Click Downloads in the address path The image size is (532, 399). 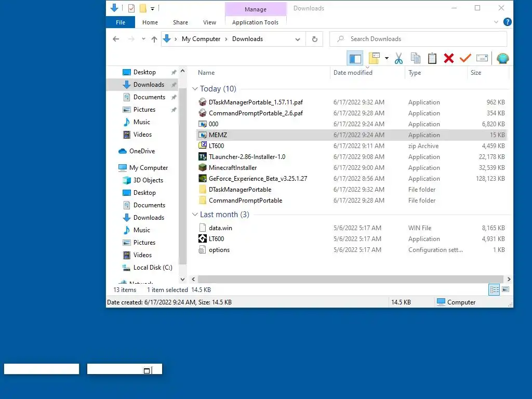[247, 39]
